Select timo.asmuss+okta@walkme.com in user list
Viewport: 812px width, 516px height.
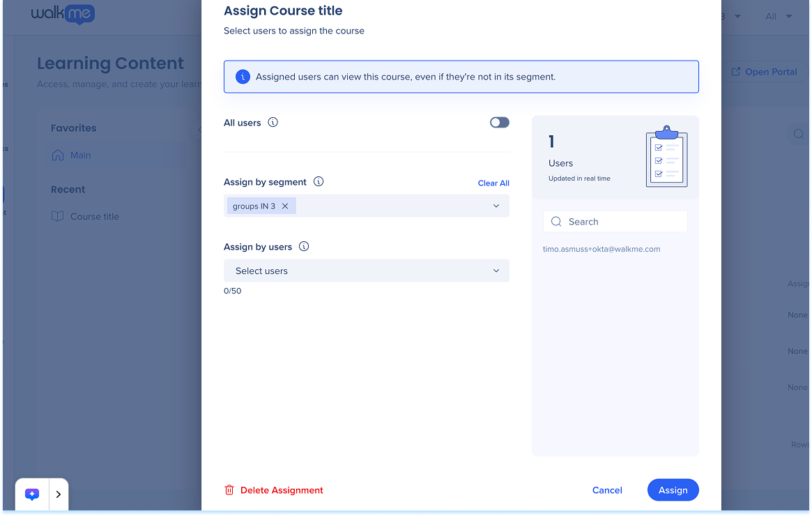coord(602,250)
